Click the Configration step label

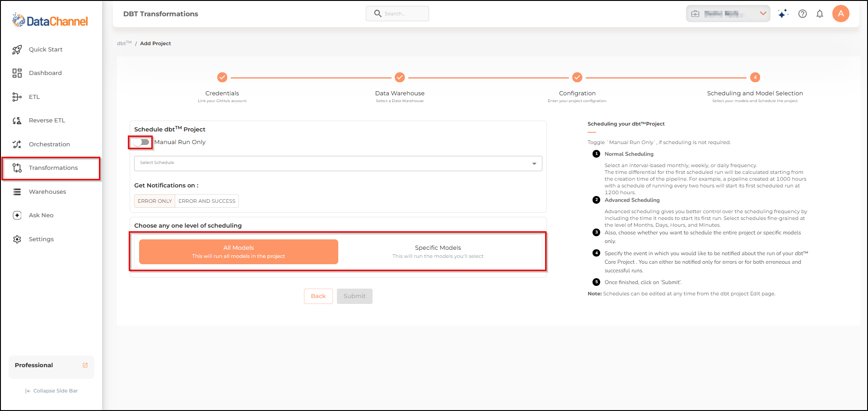pos(577,93)
